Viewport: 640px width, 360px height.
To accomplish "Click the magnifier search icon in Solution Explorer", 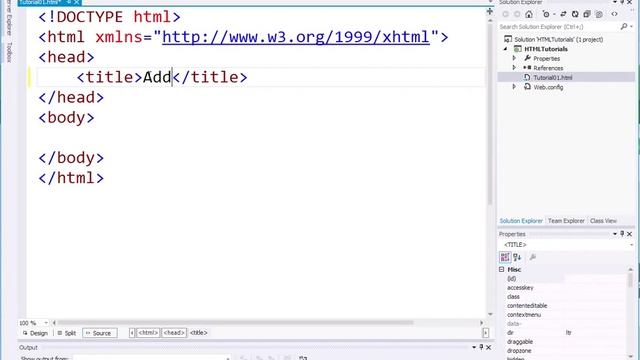I will 623,27.
